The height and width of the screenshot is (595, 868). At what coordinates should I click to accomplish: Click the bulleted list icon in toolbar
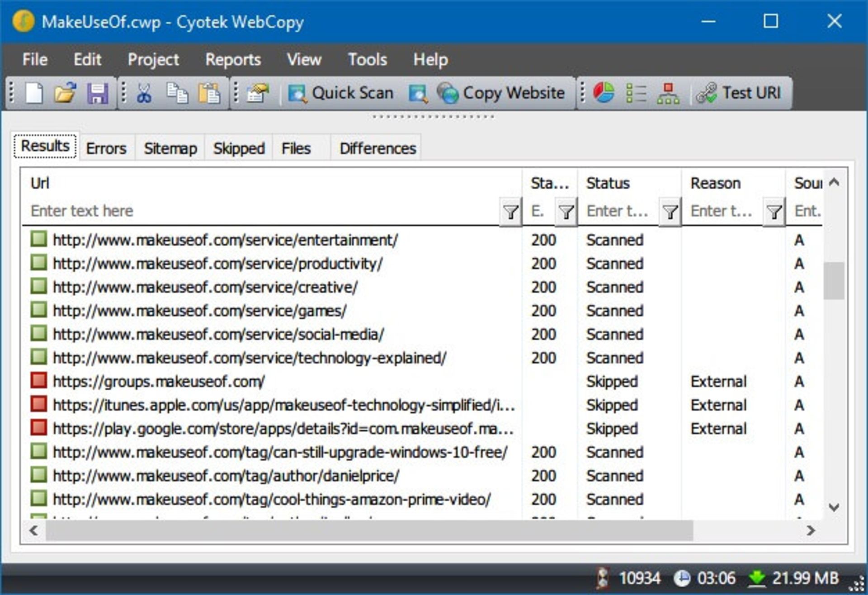[x=636, y=93]
